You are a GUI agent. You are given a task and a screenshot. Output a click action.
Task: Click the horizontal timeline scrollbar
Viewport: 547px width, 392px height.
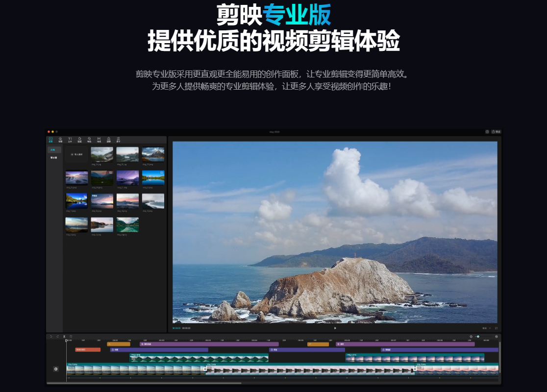(x=144, y=383)
